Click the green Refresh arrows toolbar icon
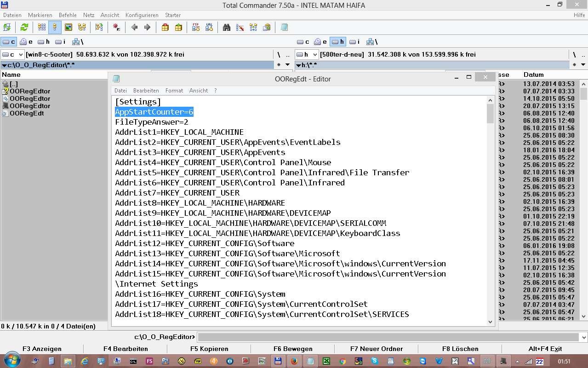588x368 pixels. pyautogui.click(x=24, y=28)
